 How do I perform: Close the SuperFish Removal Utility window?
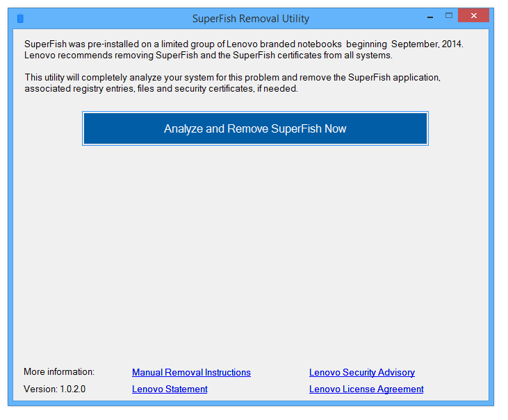coord(473,15)
